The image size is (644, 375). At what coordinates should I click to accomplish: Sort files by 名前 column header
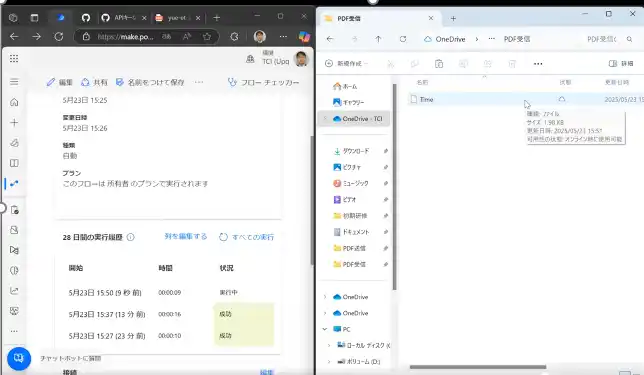coord(422,83)
